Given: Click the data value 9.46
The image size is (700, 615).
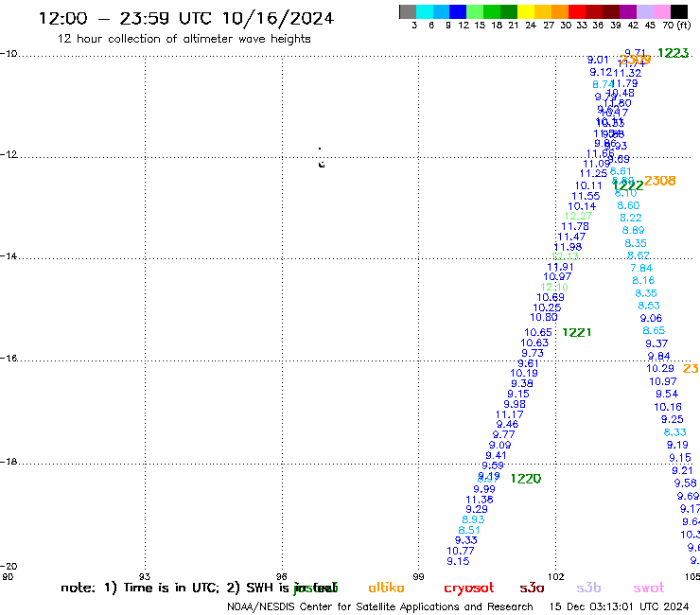Looking at the screenshot, I should pyautogui.click(x=507, y=424).
